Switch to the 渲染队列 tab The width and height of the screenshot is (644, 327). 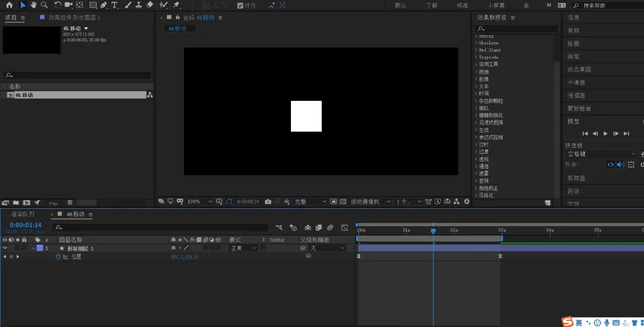[x=23, y=214]
